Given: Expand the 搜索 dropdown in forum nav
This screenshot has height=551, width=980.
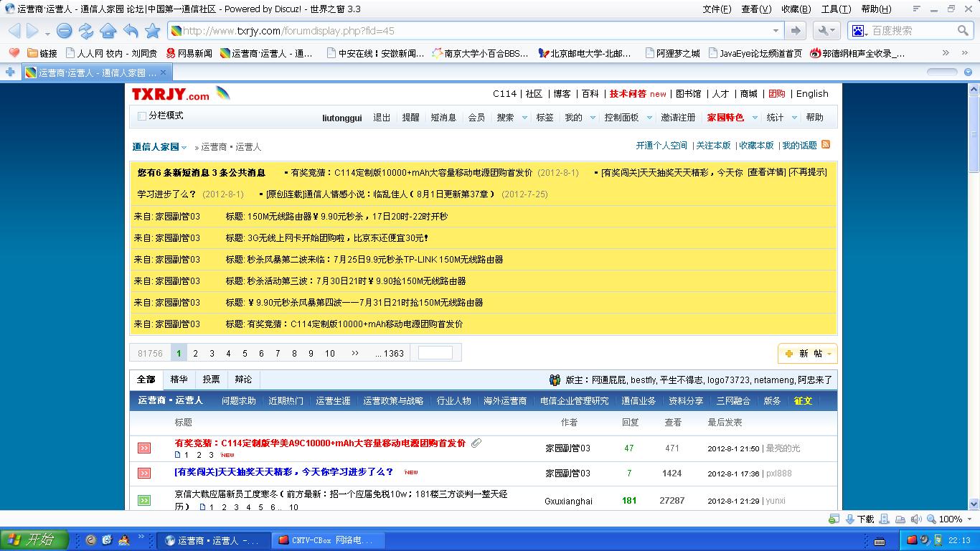Looking at the screenshot, I should click(x=524, y=118).
